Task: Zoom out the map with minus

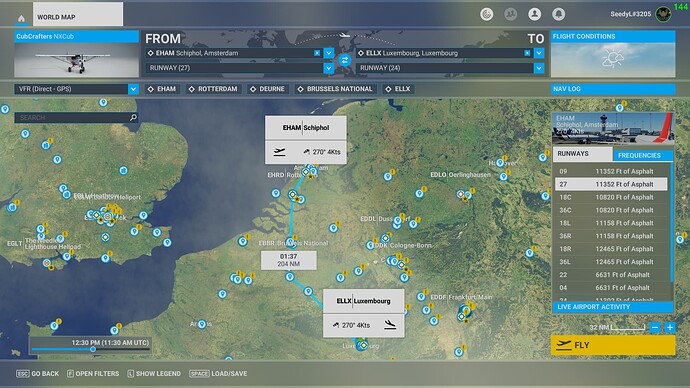Action: coord(655,327)
